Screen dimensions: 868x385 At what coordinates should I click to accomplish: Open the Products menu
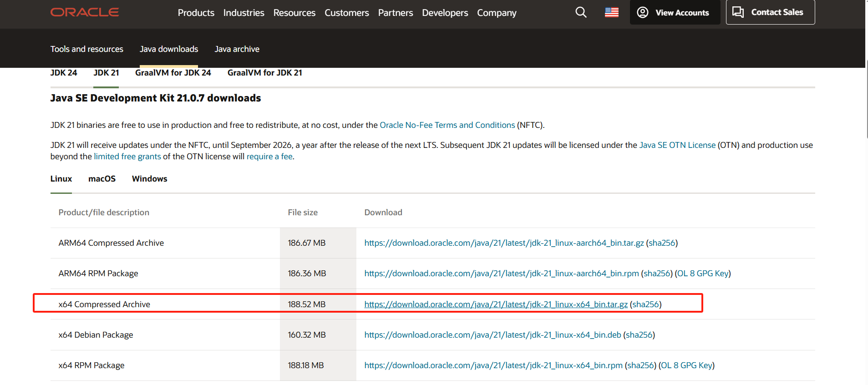(x=196, y=13)
